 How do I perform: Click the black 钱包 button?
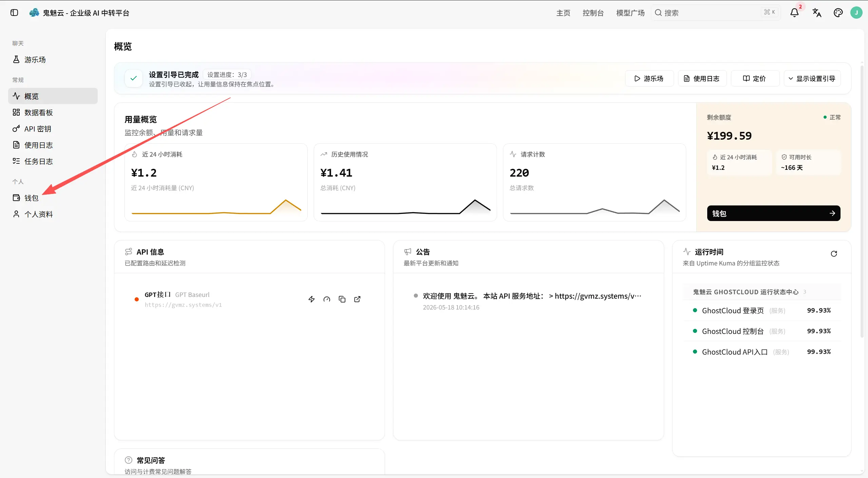[x=774, y=213]
